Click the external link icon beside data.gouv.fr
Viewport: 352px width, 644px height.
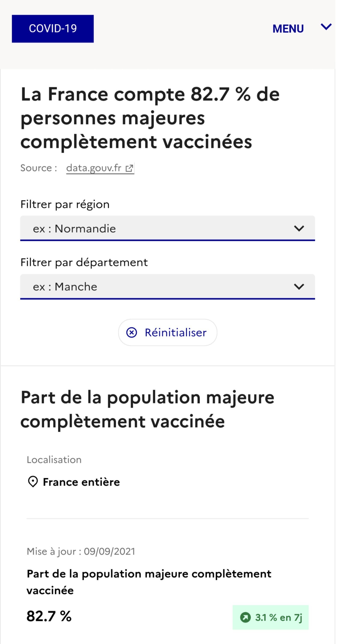pyautogui.click(x=129, y=168)
